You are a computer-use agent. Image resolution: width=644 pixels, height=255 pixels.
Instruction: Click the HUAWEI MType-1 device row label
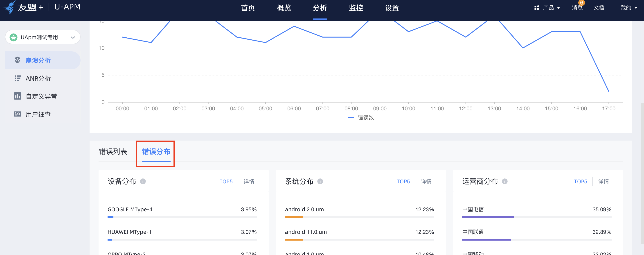(130, 232)
